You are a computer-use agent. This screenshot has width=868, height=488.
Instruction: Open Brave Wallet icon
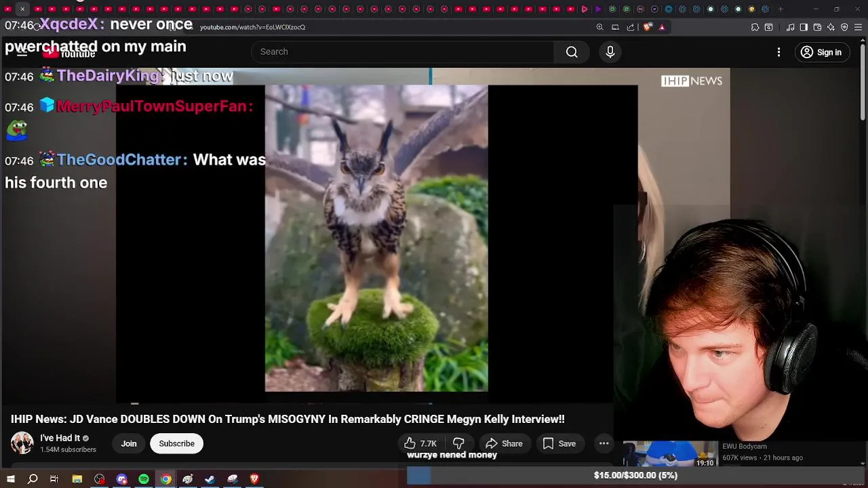tap(817, 27)
